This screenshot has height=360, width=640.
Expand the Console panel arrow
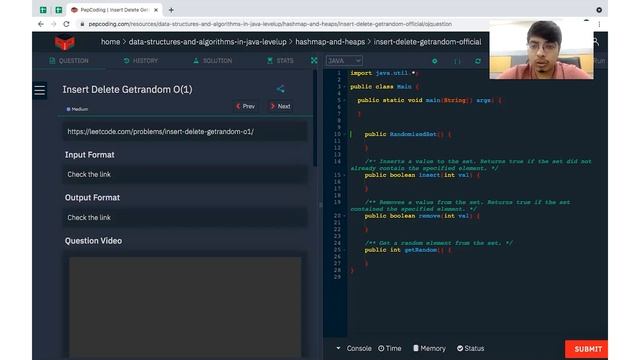(338, 348)
